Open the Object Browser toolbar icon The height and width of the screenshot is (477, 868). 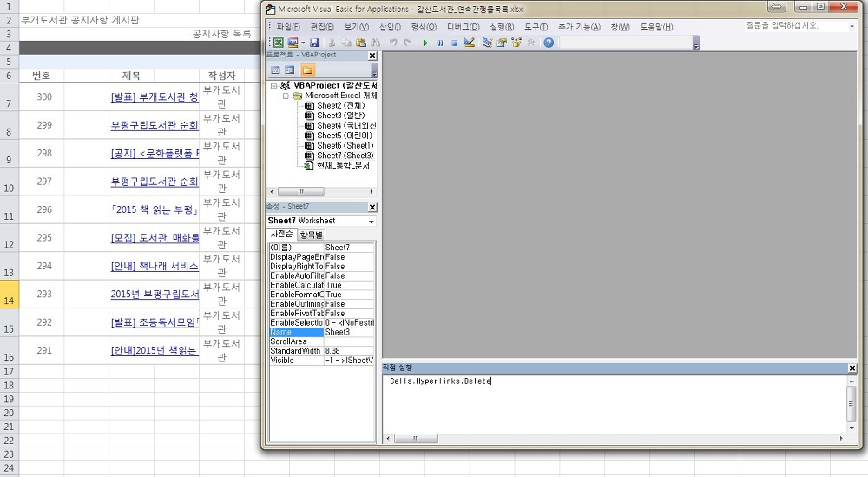pyautogui.click(x=516, y=43)
